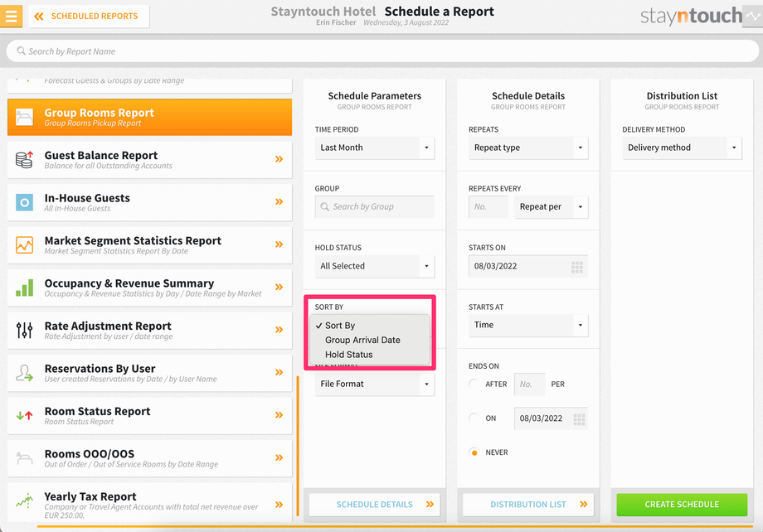Click the Yearly Tax Report graph icon

(x=24, y=501)
